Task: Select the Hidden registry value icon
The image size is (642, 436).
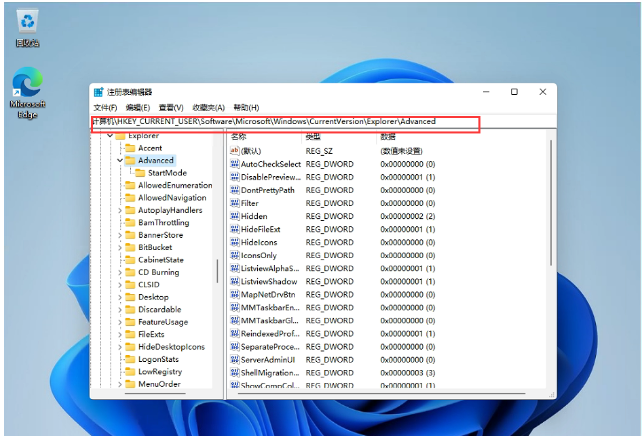Action: click(235, 216)
